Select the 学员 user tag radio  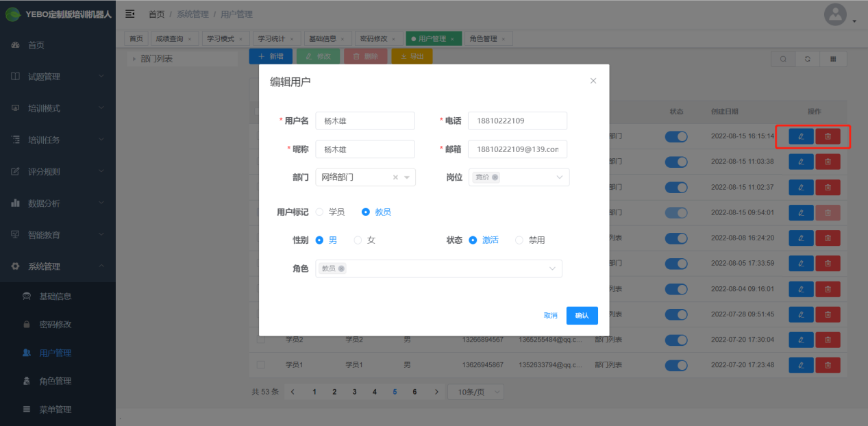pos(319,212)
